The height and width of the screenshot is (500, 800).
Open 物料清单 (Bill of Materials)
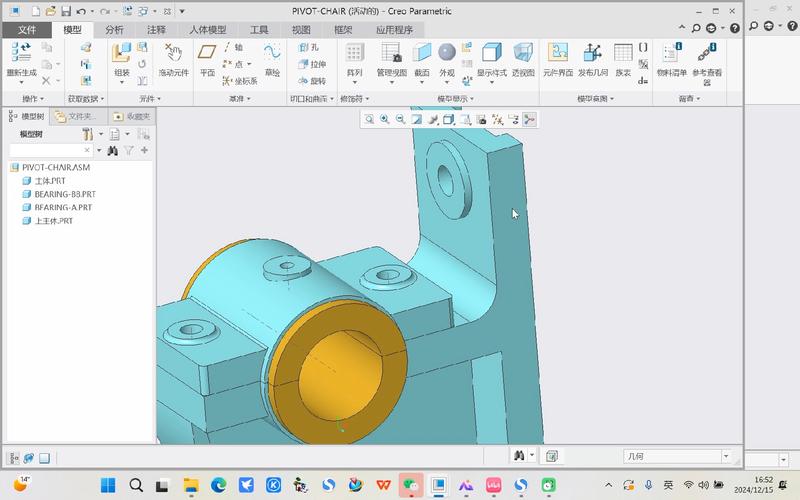click(671, 55)
